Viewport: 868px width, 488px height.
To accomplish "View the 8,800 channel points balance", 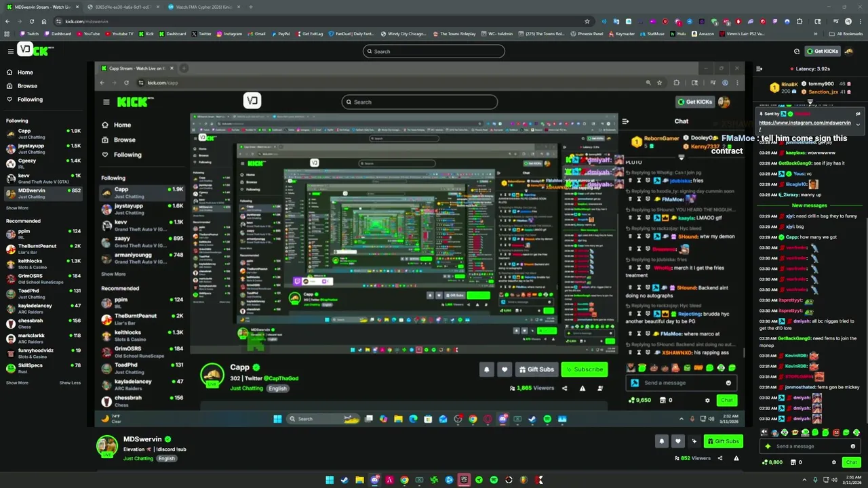I will coord(772,462).
